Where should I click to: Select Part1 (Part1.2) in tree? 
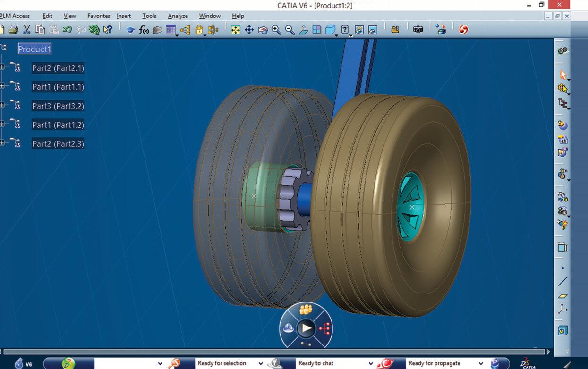click(x=58, y=125)
